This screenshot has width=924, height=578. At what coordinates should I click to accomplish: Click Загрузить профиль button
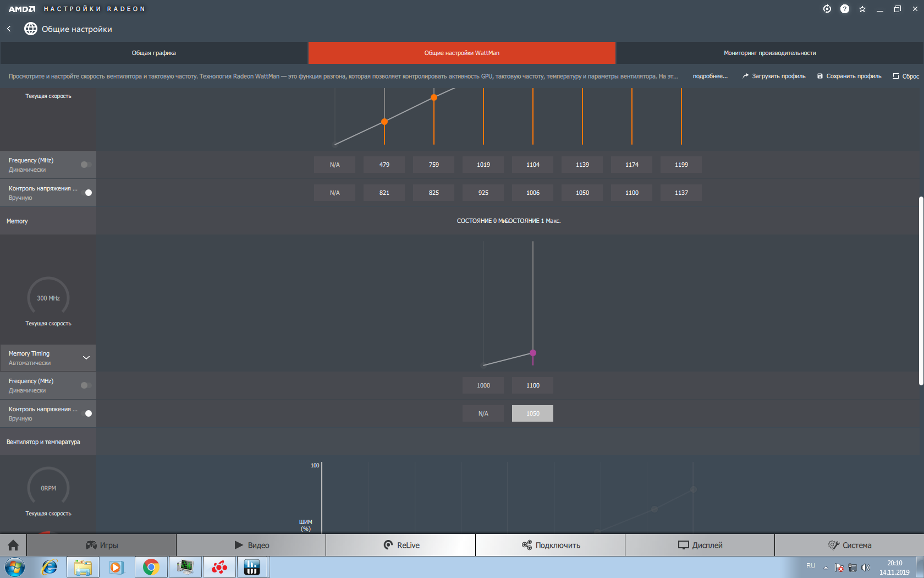coord(774,76)
